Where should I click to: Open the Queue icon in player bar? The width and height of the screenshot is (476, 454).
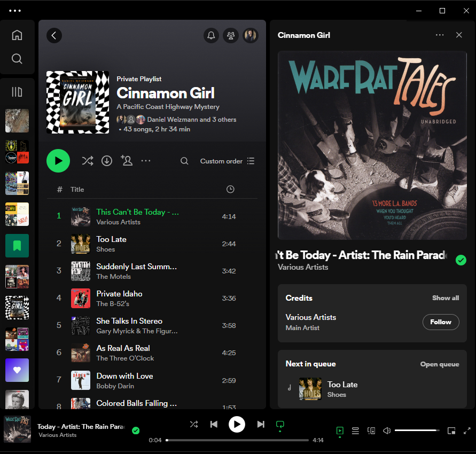click(x=355, y=430)
